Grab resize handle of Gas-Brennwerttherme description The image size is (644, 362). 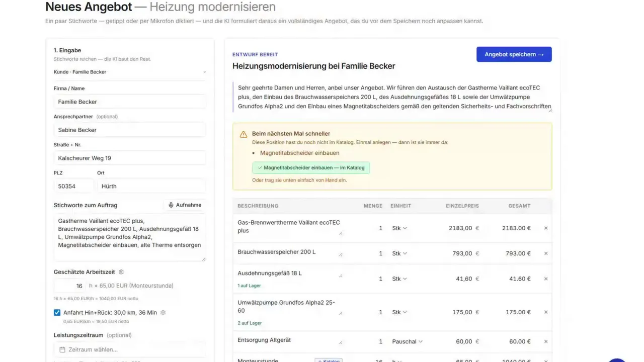click(x=341, y=233)
